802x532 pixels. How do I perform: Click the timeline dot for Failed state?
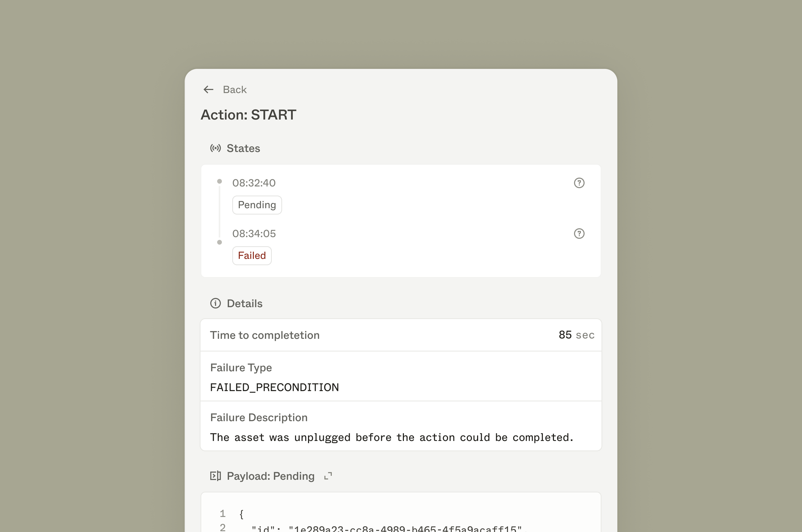[219, 242]
